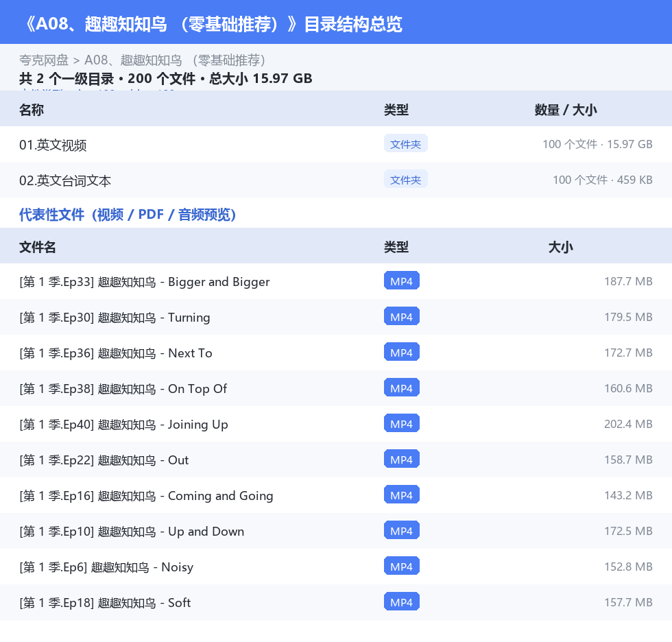Click the 文件名 column header
Viewport: 672px width, 642px height.
pyautogui.click(x=37, y=247)
